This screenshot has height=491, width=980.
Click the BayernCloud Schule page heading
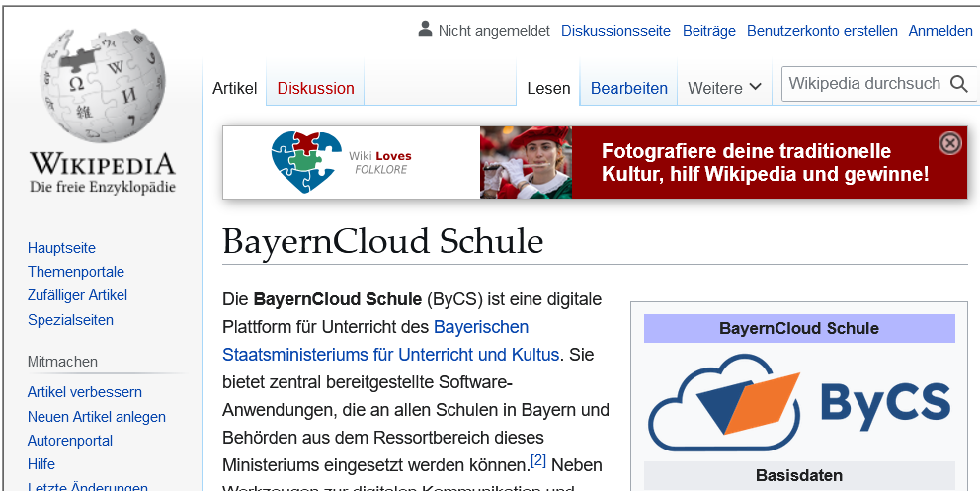[x=382, y=241]
